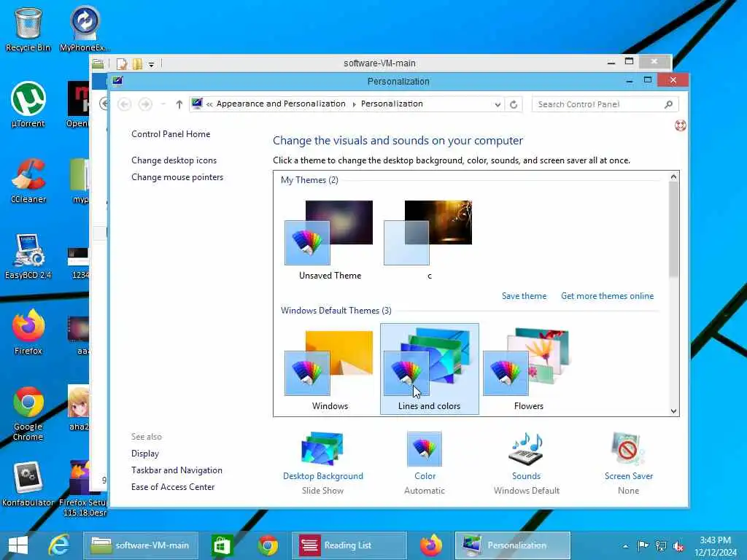The height and width of the screenshot is (560, 747).
Task: Click the breadcrumb arrow after Appearance and Personalization
Action: (x=354, y=104)
